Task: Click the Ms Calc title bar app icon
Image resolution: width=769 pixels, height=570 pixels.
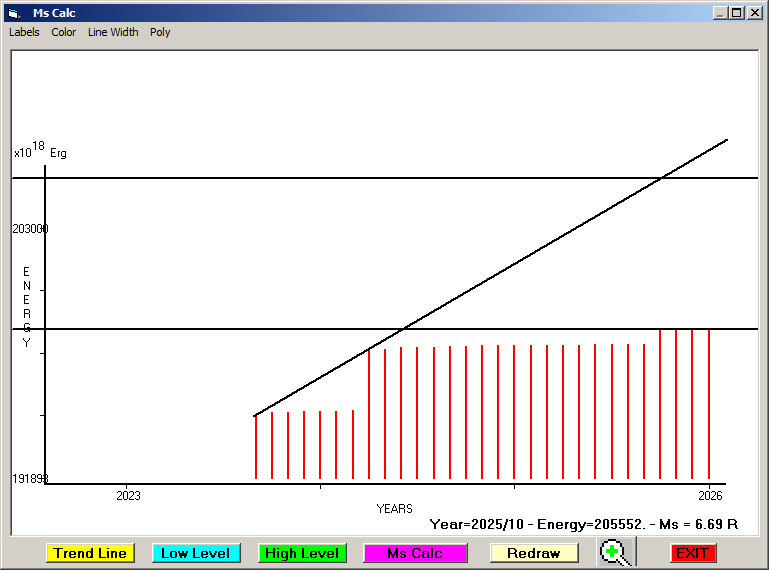Action: [13, 13]
